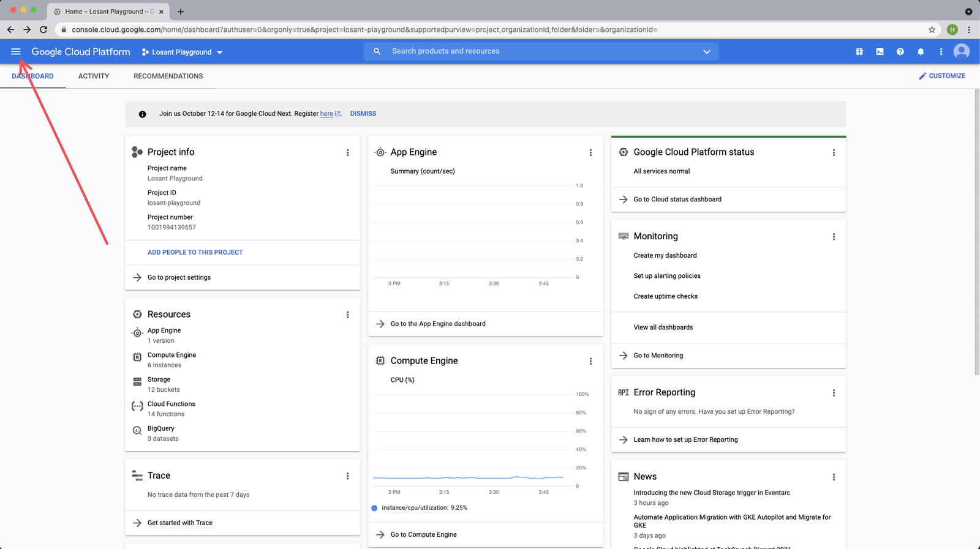This screenshot has width=980, height=549.
Task: Open the Chrome three-dot menu
Action: click(x=969, y=29)
